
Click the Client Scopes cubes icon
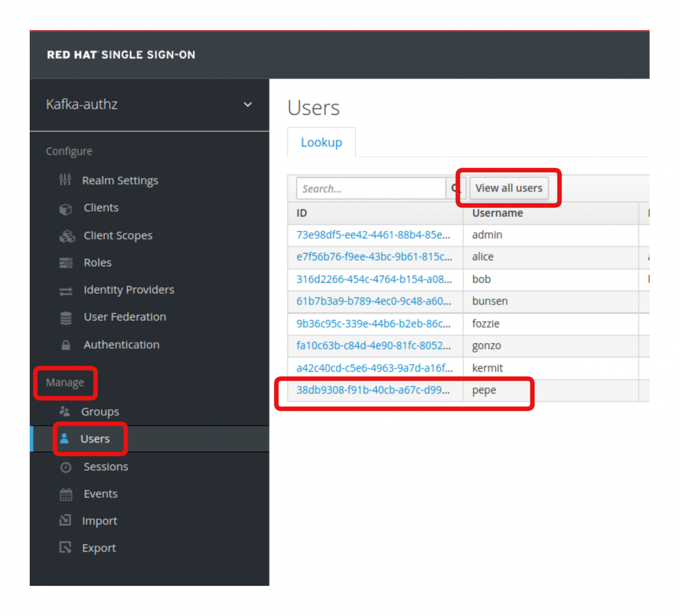(x=67, y=236)
